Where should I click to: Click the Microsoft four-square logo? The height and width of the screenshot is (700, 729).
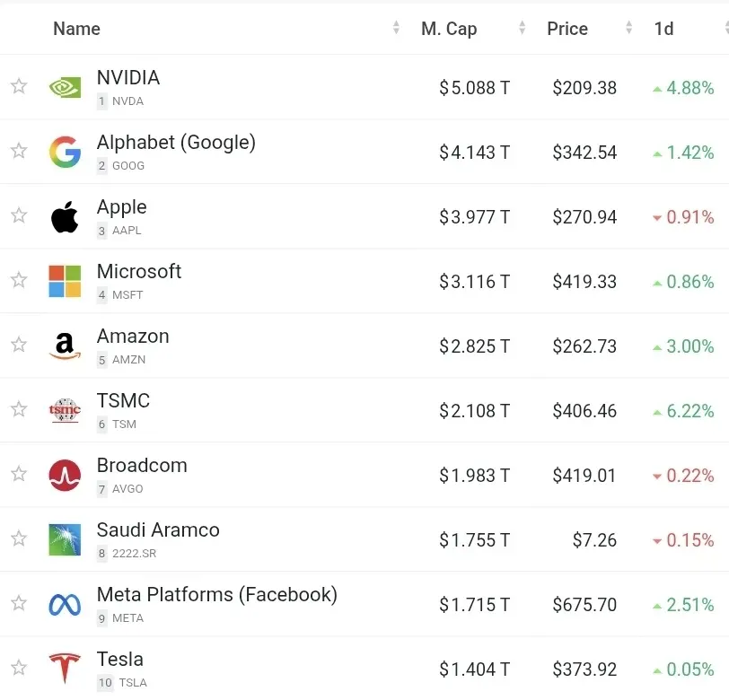[x=64, y=280]
